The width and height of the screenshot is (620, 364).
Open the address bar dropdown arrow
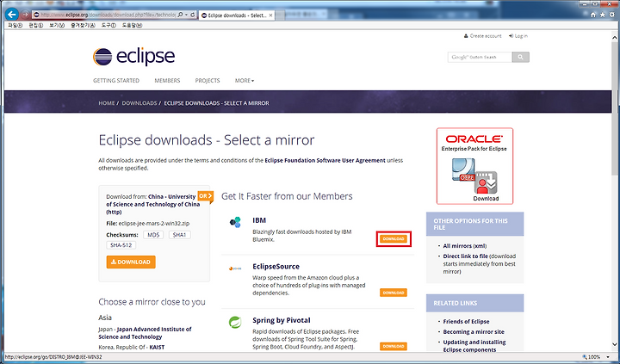click(x=186, y=15)
